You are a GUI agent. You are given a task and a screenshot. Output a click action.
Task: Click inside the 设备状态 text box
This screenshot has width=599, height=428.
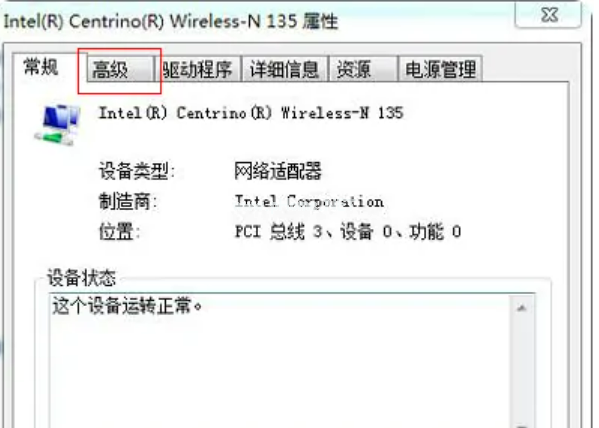click(281, 361)
